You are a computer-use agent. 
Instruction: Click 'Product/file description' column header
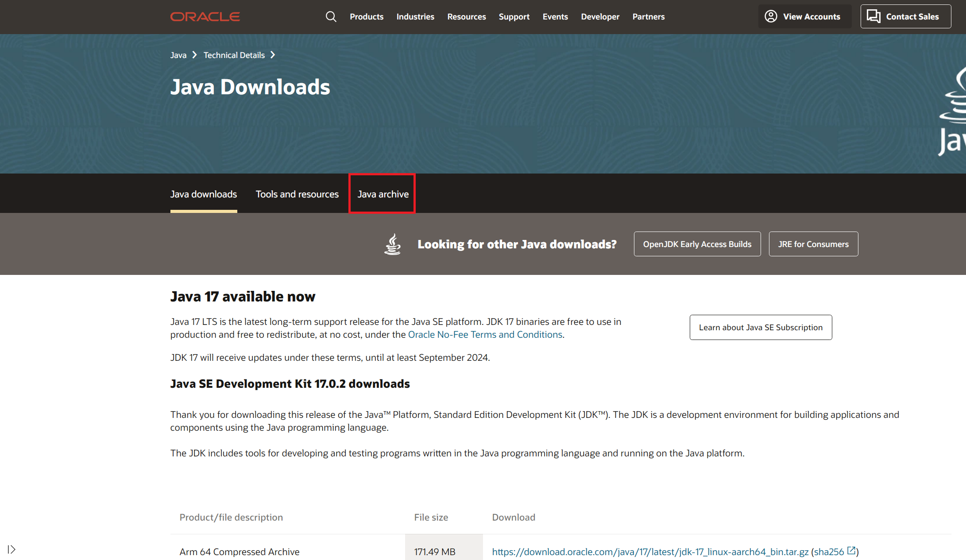click(231, 518)
